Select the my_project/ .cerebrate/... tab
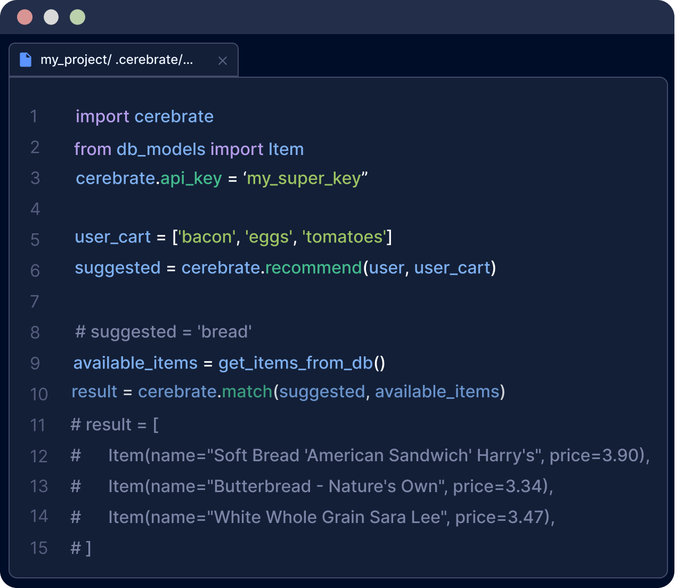Image resolution: width=700 pixels, height=588 pixels. tap(117, 60)
